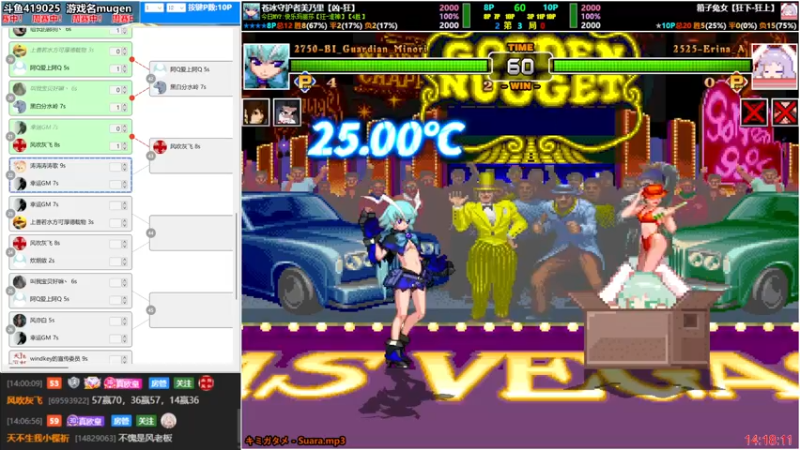Click the 25.00°C temperature display
Viewport: 800px width, 450px height.
tap(388, 138)
